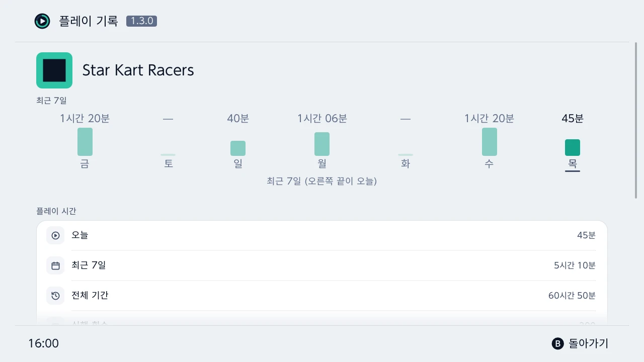Click the 플레이 기록 header title
This screenshot has width=644, height=362.
(x=88, y=21)
